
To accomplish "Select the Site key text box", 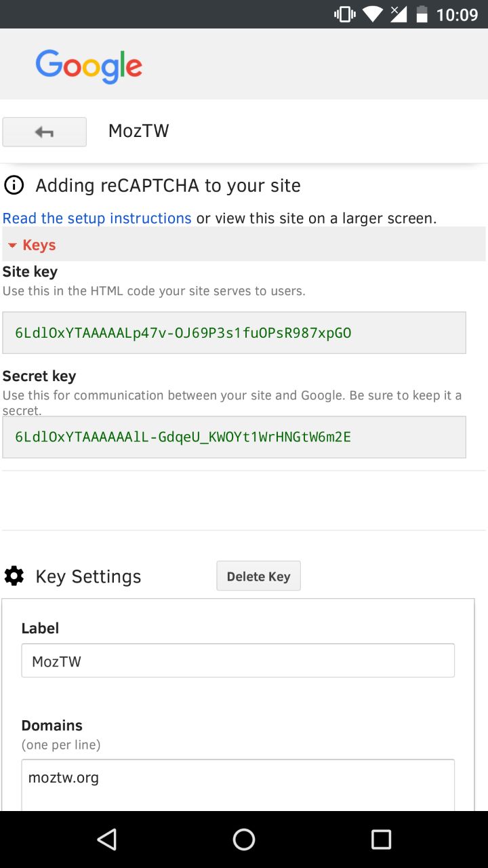I will pos(234,333).
